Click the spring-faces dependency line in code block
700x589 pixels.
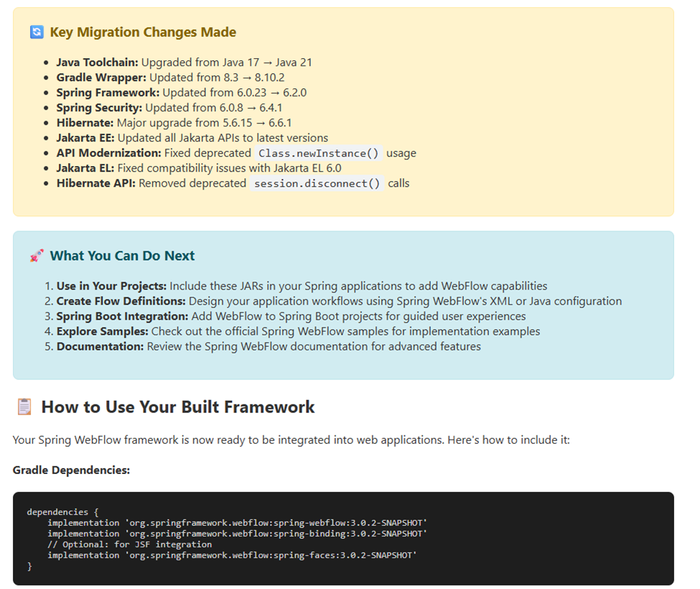[232, 555]
